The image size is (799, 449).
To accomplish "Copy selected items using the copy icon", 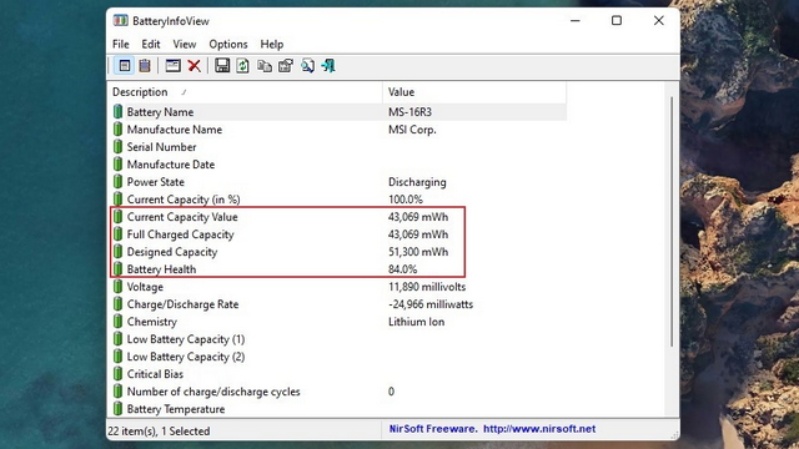I will click(264, 66).
